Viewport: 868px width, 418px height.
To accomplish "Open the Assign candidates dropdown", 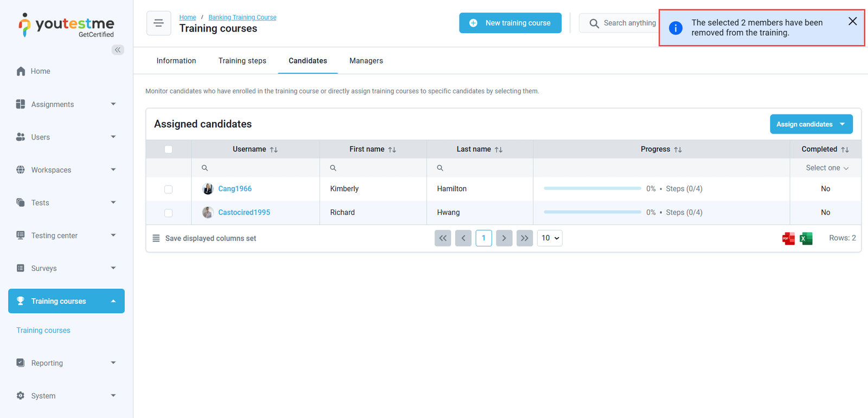I will pyautogui.click(x=842, y=124).
